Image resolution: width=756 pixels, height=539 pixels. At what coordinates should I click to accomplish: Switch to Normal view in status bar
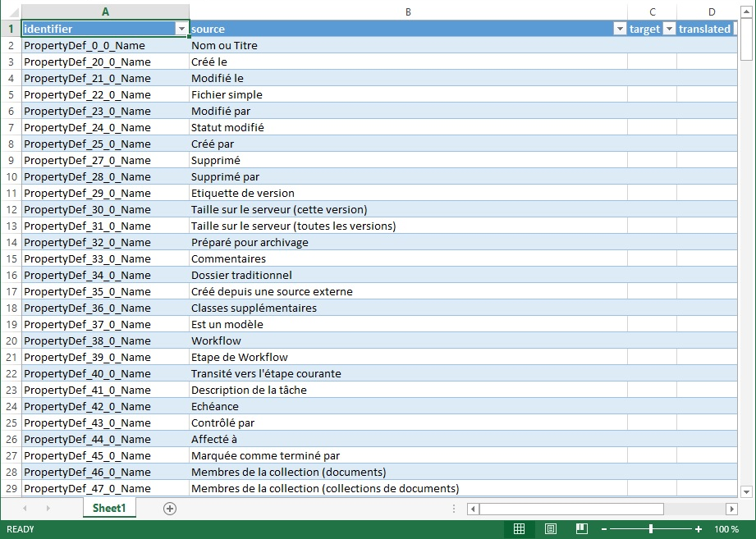(x=519, y=529)
